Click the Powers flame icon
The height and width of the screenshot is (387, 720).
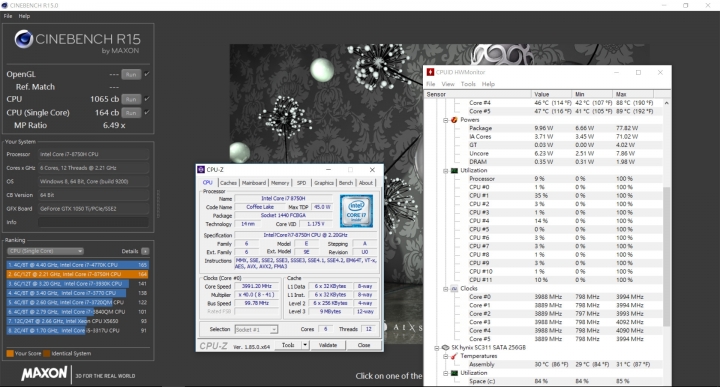[x=454, y=120]
